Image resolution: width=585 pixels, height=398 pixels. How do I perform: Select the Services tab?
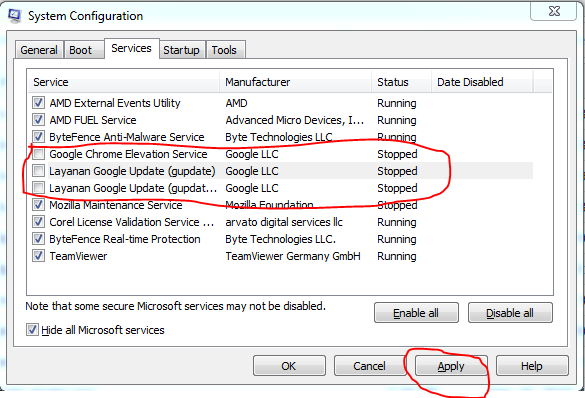pos(131,48)
